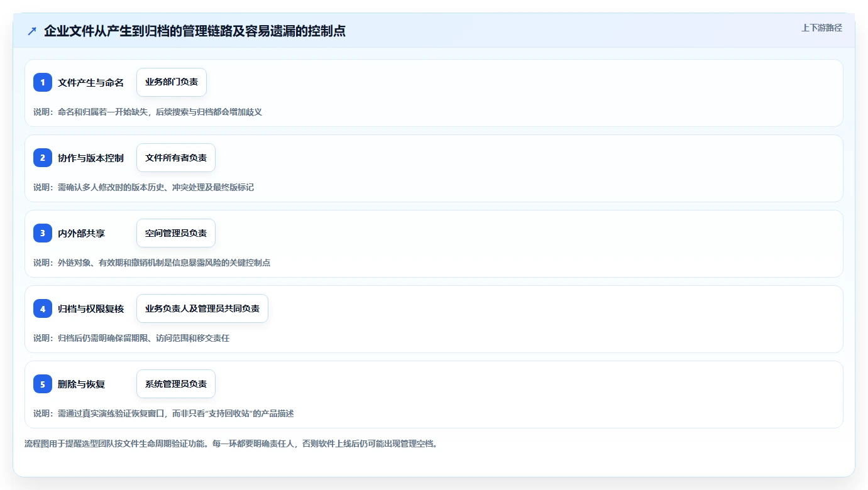The height and width of the screenshot is (490, 868).
Task: Click the description about 命名和归属 missing
Action: pos(147,112)
